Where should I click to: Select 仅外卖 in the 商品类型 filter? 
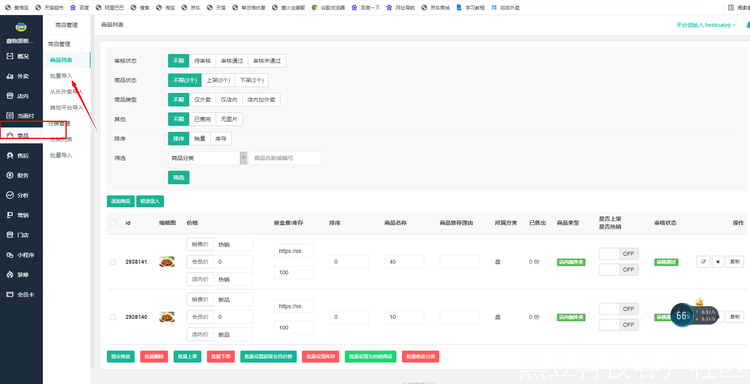(x=202, y=99)
